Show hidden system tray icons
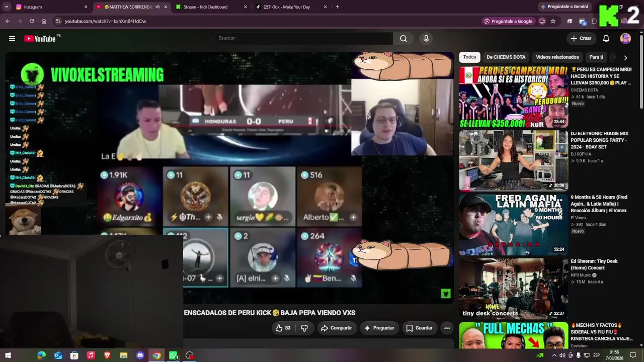 [x=554, y=355]
